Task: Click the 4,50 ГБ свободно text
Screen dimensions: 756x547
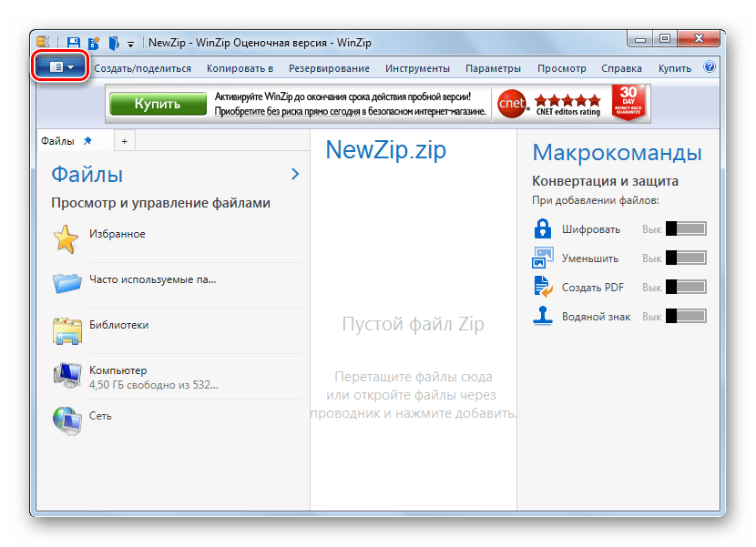Action: pos(153,385)
